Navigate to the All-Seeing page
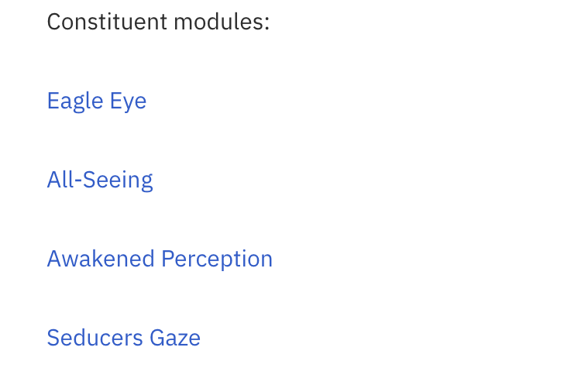The height and width of the screenshot is (392, 564). click(100, 180)
